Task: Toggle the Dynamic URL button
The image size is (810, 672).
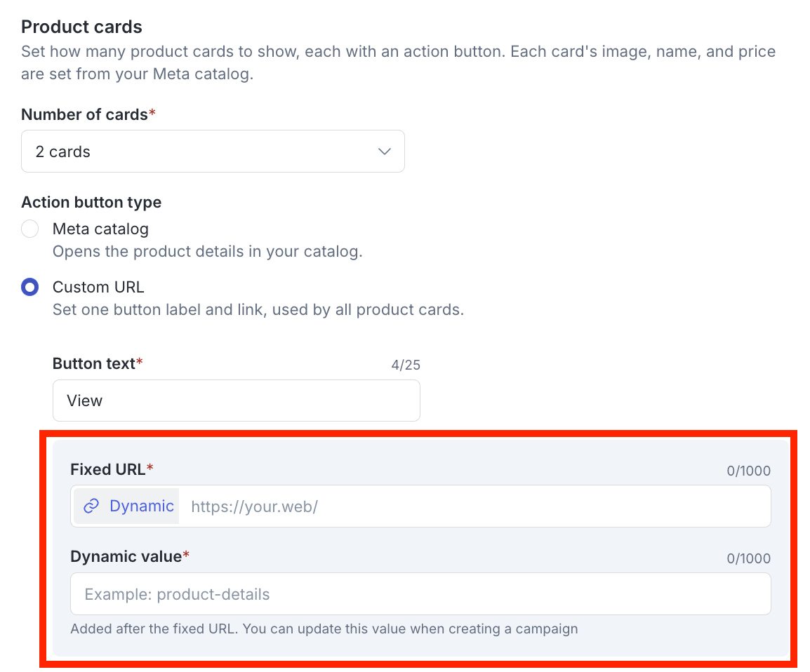Action: click(127, 506)
